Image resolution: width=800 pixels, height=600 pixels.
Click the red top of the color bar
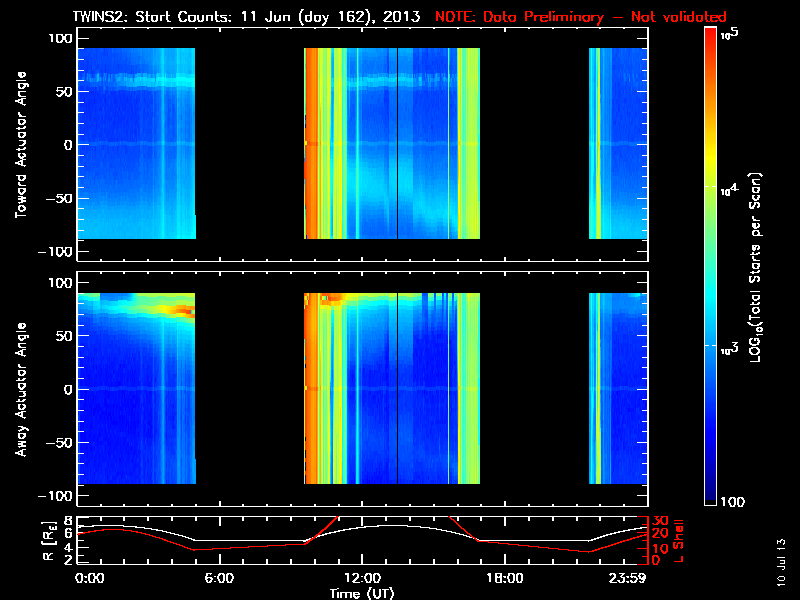tap(709, 34)
